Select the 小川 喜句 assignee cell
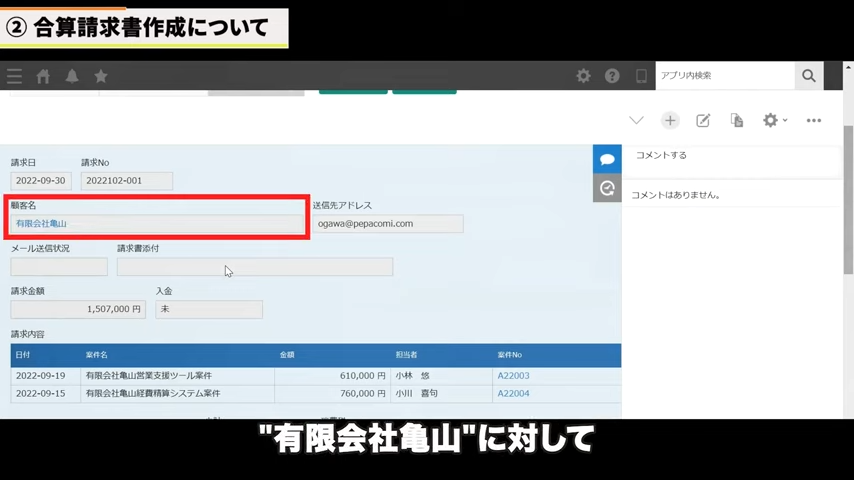854x480 pixels. click(441, 393)
